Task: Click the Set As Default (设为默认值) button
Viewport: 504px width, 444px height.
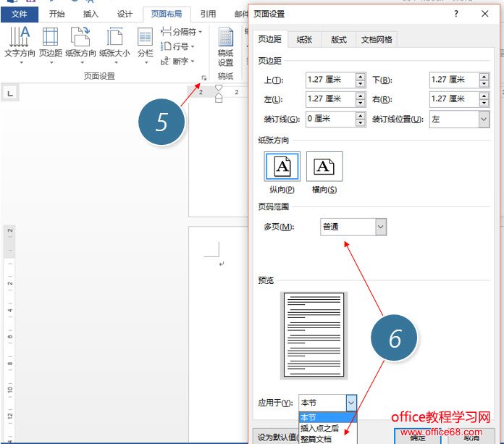Action: (274, 437)
